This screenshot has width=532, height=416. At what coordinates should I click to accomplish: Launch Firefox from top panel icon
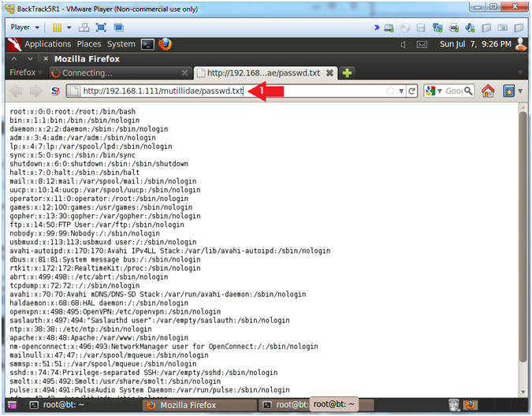tap(165, 44)
